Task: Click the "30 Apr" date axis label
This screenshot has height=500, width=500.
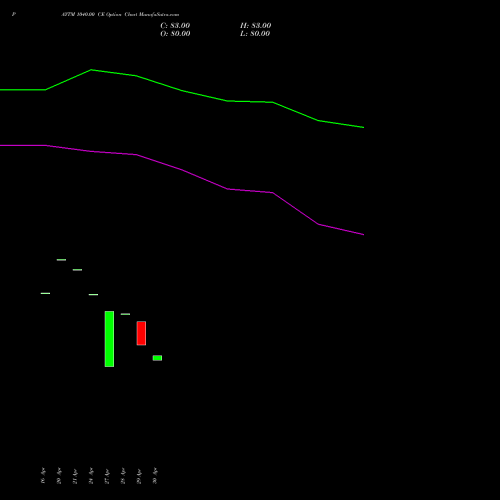Action: pyautogui.click(x=155, y=476)
